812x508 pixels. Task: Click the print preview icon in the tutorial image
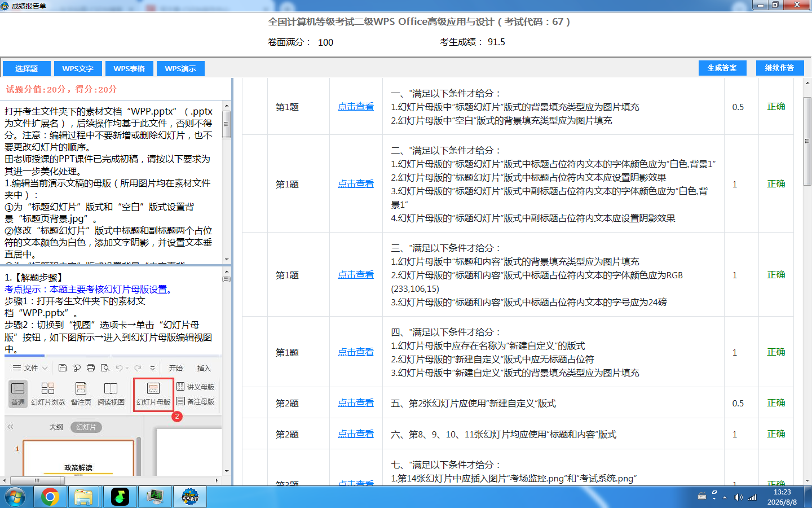click(x=105, y=368)
